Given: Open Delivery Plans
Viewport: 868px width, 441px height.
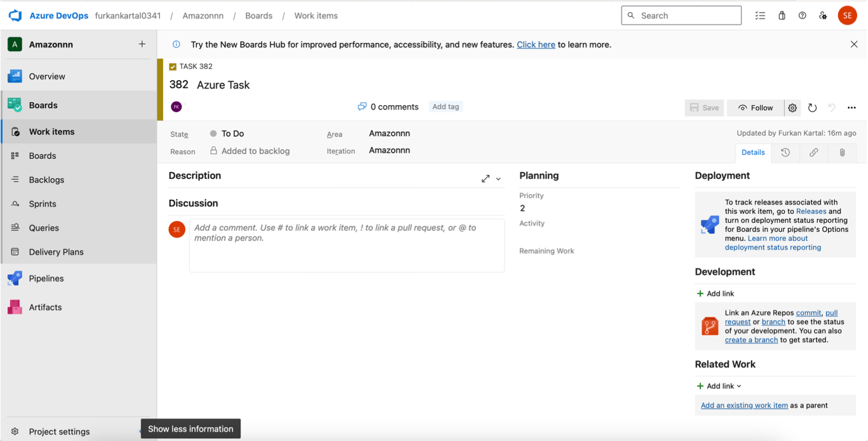Looking at the screenshot, I should point(79,251).
